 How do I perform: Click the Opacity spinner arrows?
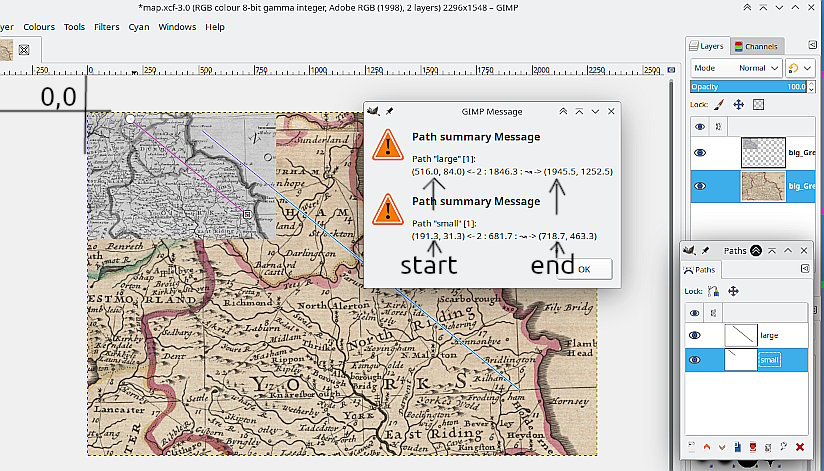click(811, 87)
